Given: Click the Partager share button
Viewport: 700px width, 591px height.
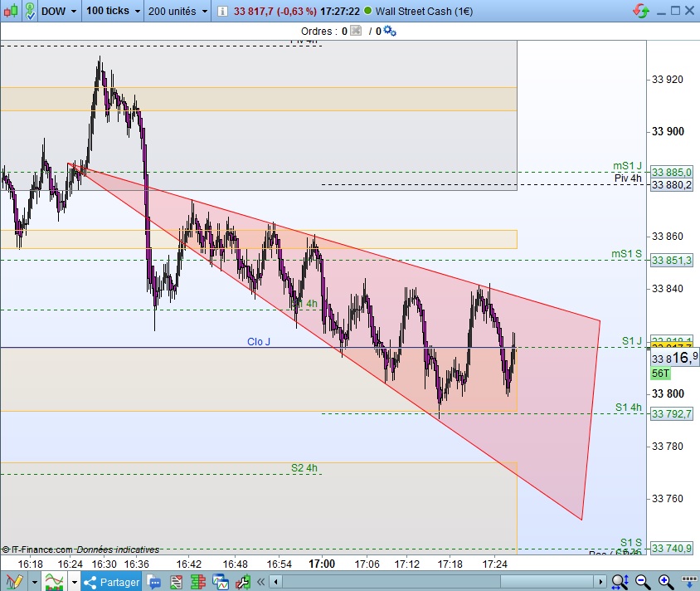Looking at the screenshot, I should coord(112,582).
